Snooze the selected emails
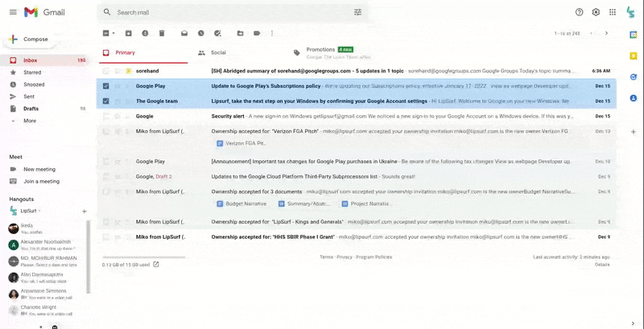 [x=200, y=33]
